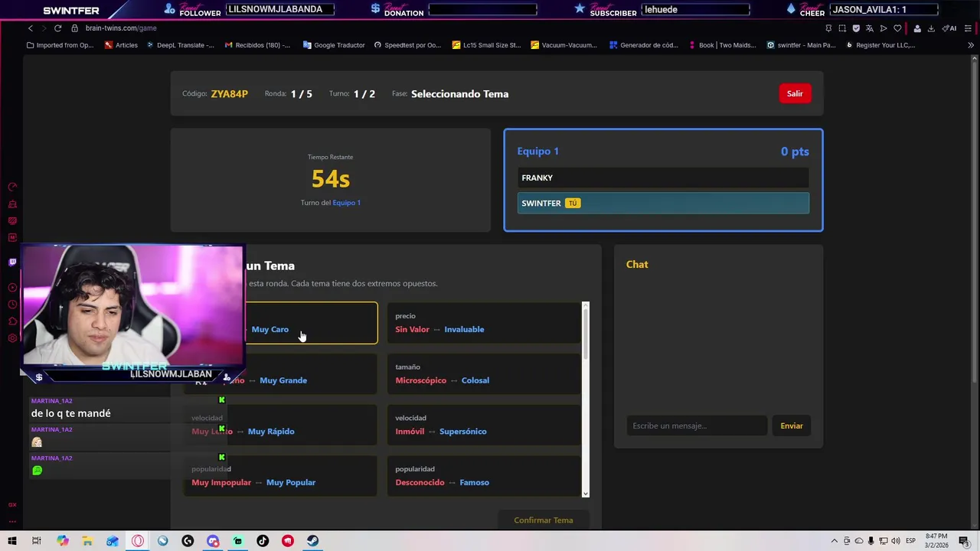Click the sidebar three-dots more button
The width and height of the screenshot is (980, 551).
12,521
